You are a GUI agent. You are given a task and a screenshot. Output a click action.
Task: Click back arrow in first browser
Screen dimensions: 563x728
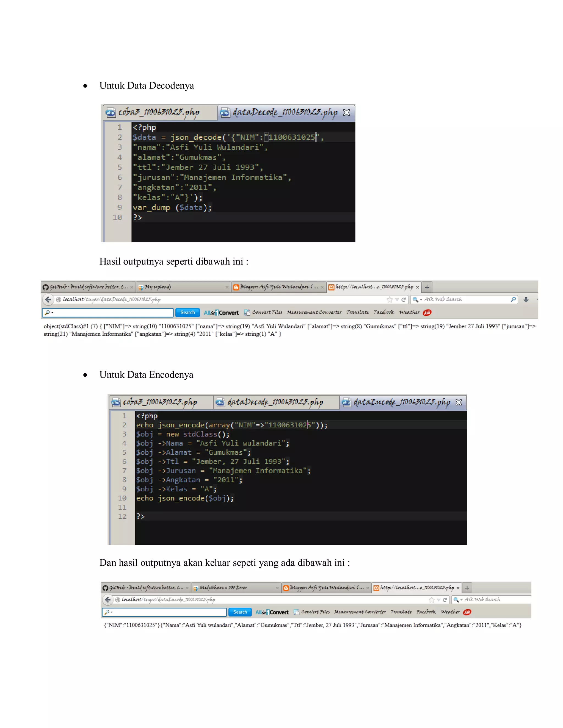pos(48,299)
